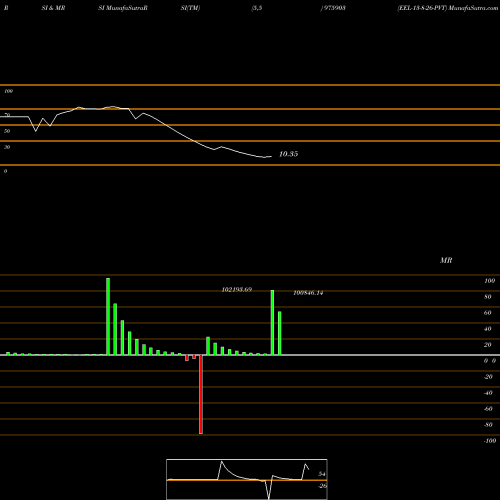The width and height of the screenshot is (500, 500).
Task: Click the value label 102193.69
Action: (237, 290)
